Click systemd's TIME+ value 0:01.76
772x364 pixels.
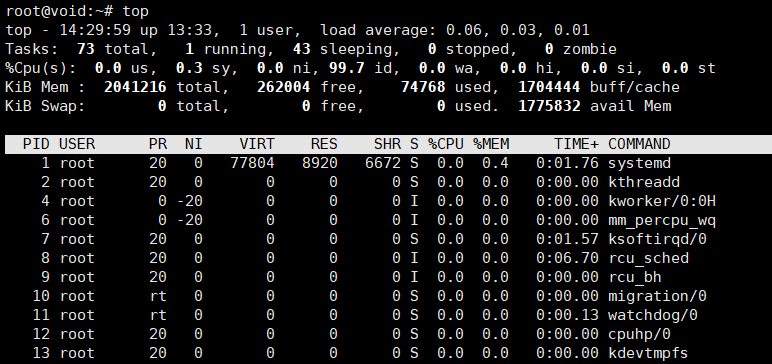click(567, 163)
